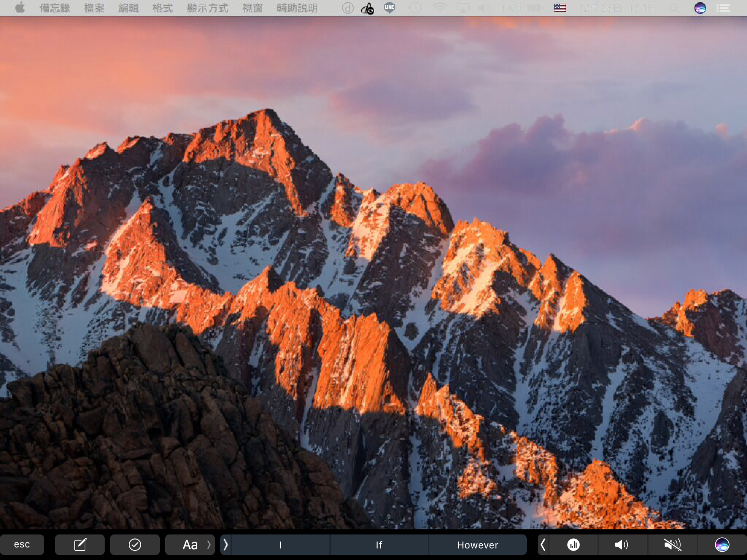Pick the 'I' typing suggestion
Screen dimensions: 747x560
pyautogui.click(x=280, y=545)
